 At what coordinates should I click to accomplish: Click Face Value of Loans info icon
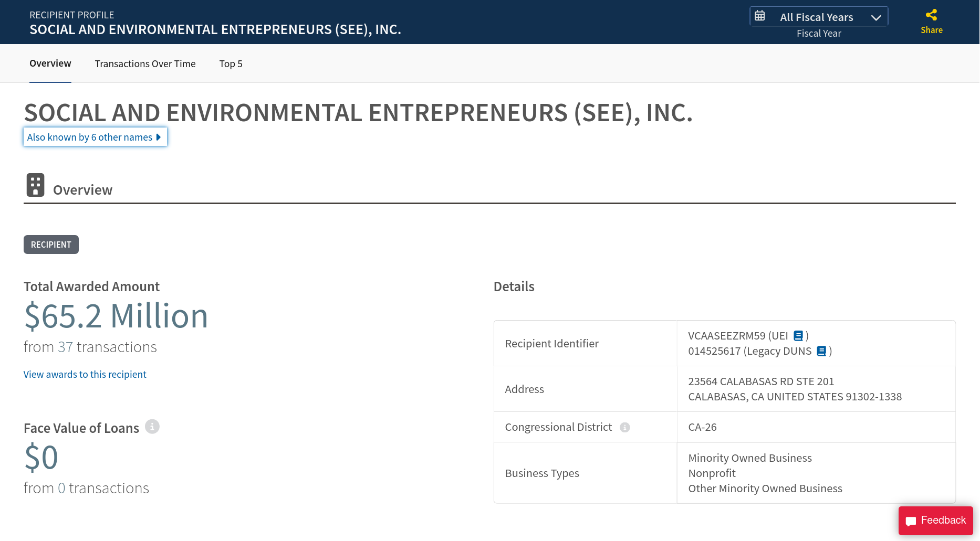point(152,427)
